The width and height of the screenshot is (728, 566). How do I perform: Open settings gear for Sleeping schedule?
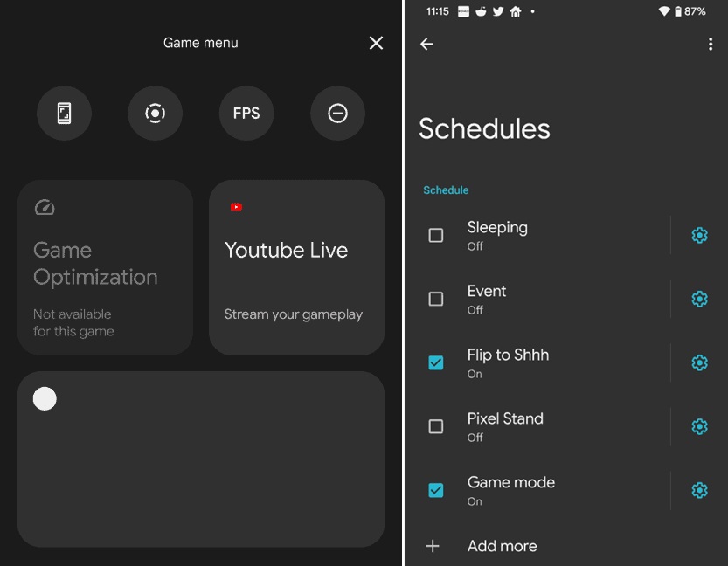[x=699, y=235]
